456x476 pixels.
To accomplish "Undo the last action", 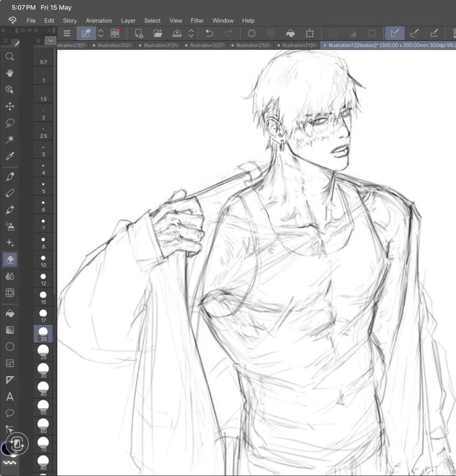I will point(209,33).
